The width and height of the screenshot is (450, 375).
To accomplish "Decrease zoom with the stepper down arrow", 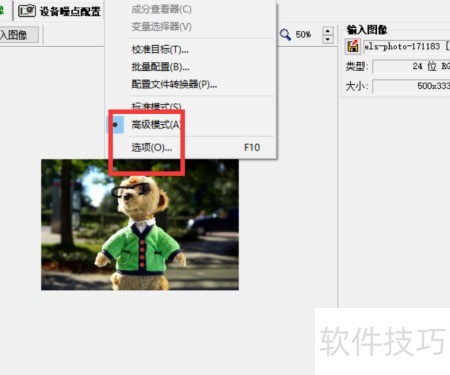I will click(x=328, y=39).
